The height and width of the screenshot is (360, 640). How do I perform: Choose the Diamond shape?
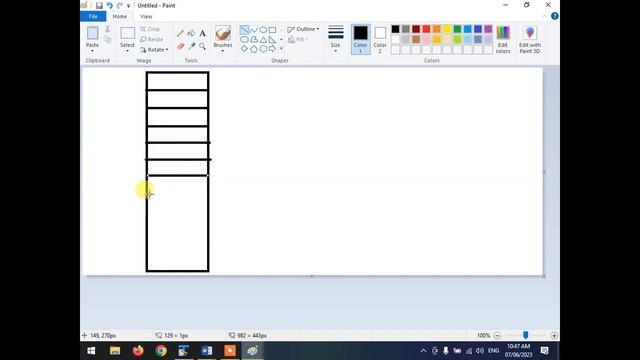pyautogui.click(x=244, y=49)
